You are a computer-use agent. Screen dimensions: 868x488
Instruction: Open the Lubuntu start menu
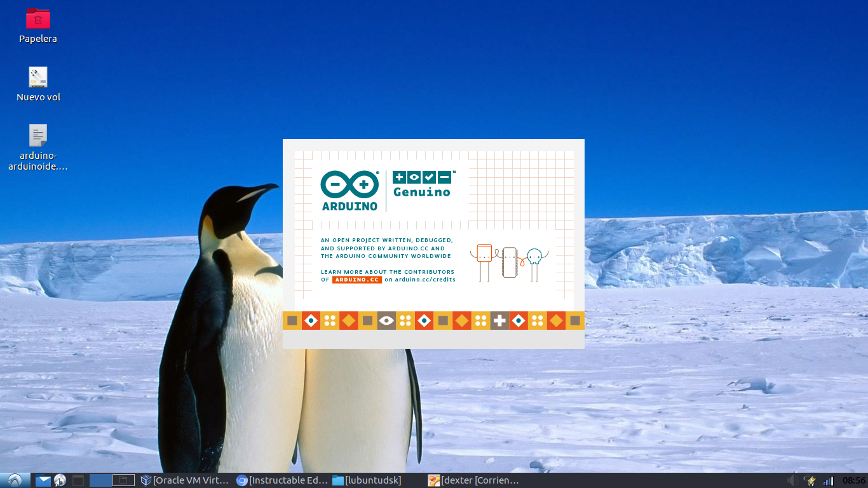15,480
